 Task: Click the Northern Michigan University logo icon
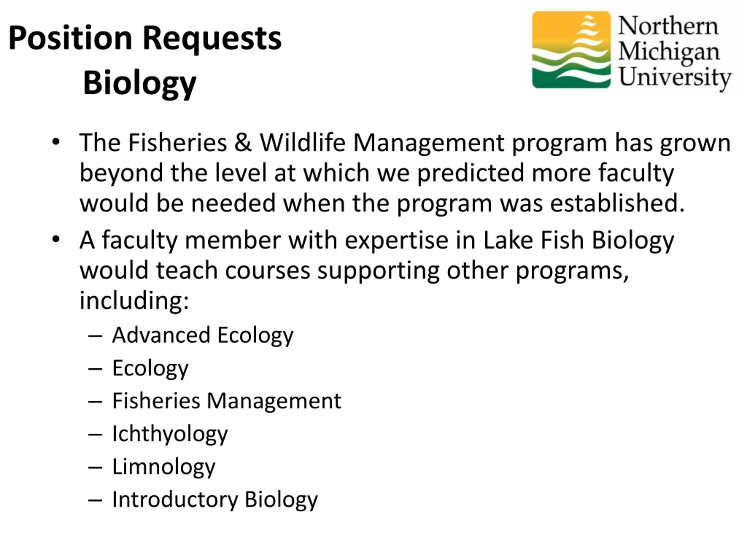tap(571, 50)
